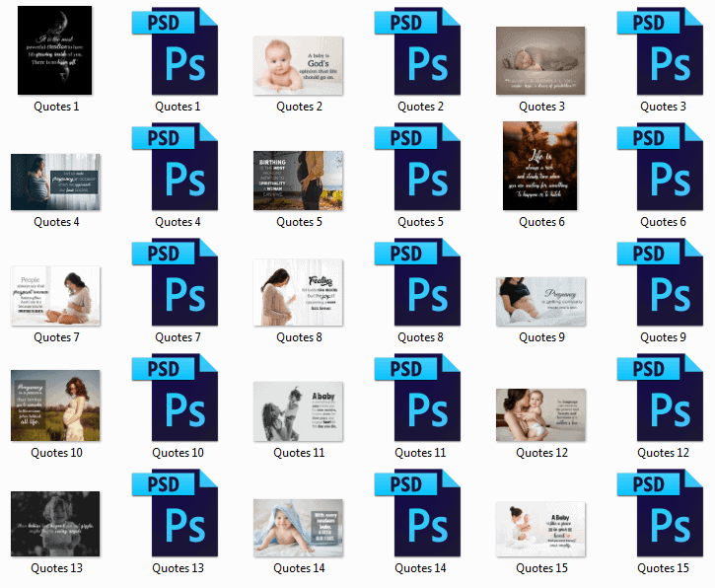Click the "Quotes 9" name under its PSD icon

663,337
